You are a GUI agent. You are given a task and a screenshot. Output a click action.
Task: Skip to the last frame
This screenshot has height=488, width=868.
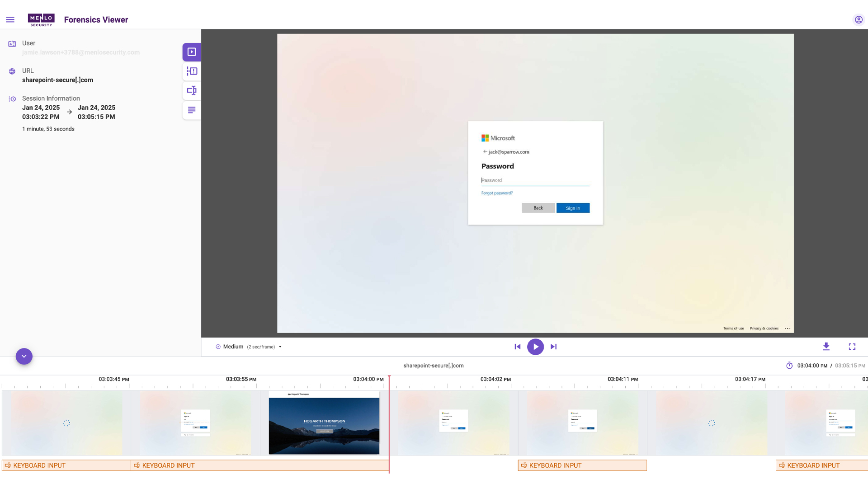pyautogui.click(x=553, y=347)
